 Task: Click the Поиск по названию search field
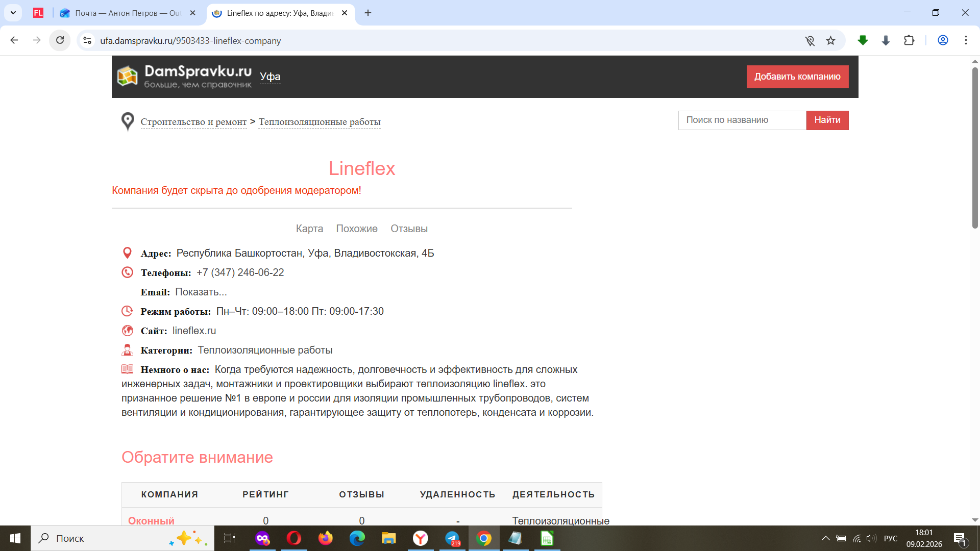click(742, 120)
